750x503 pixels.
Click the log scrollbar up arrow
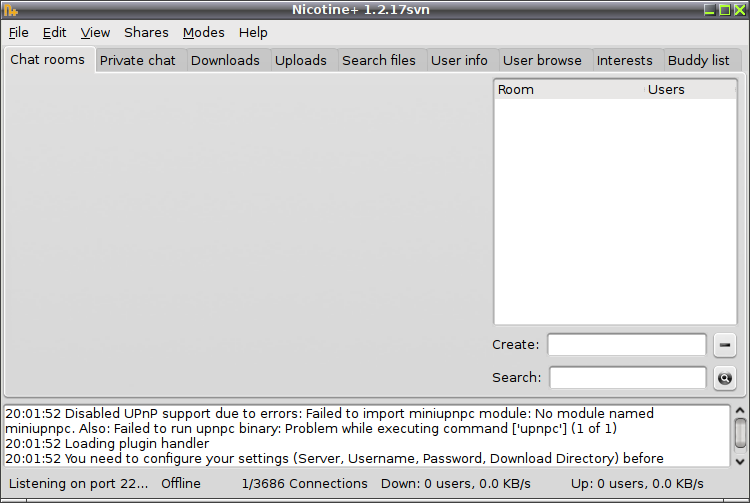coord(739,411)
